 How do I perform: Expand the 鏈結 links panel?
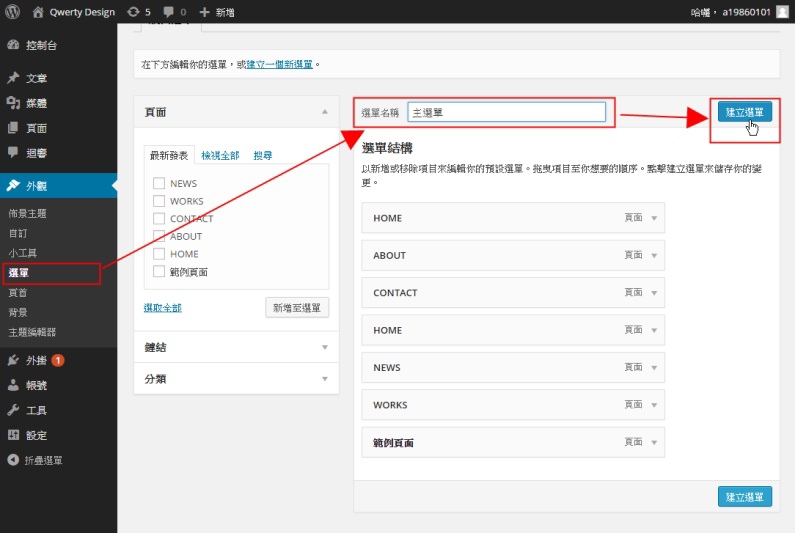[x=324, y=347]
